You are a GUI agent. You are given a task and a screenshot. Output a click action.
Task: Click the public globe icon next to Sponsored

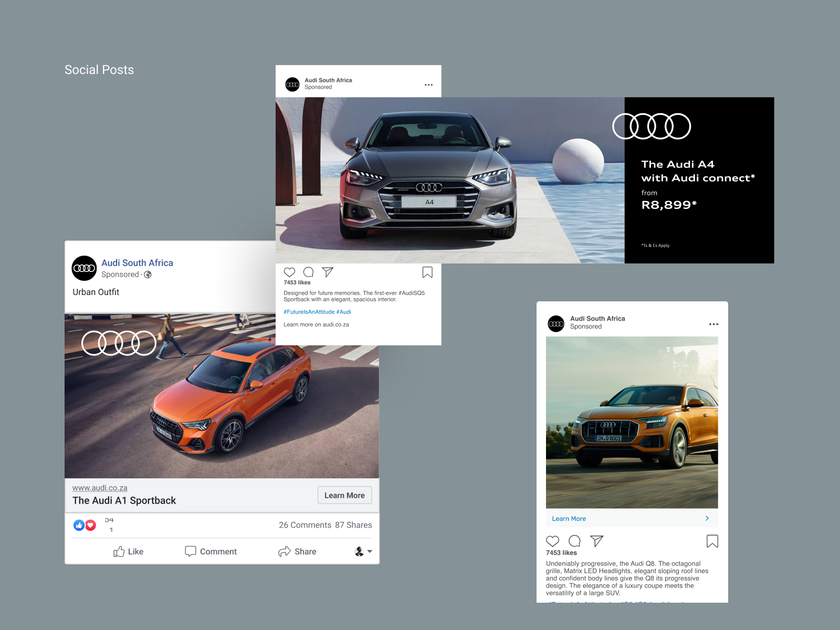(148, 275)
